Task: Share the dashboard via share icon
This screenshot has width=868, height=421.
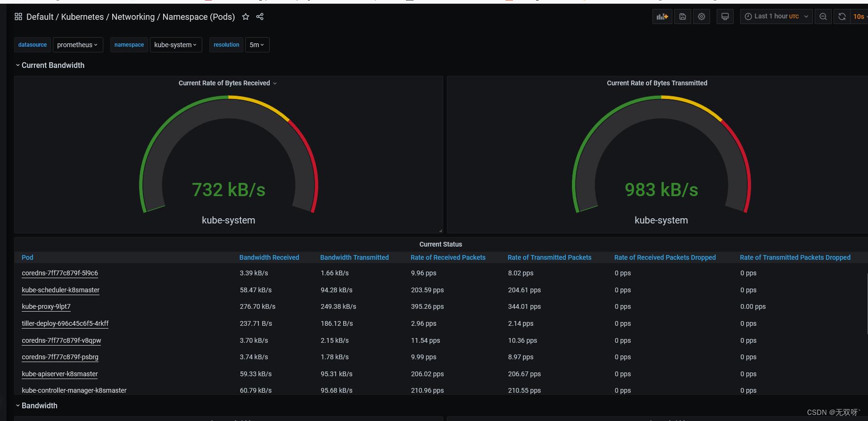Action: point(260,17)
